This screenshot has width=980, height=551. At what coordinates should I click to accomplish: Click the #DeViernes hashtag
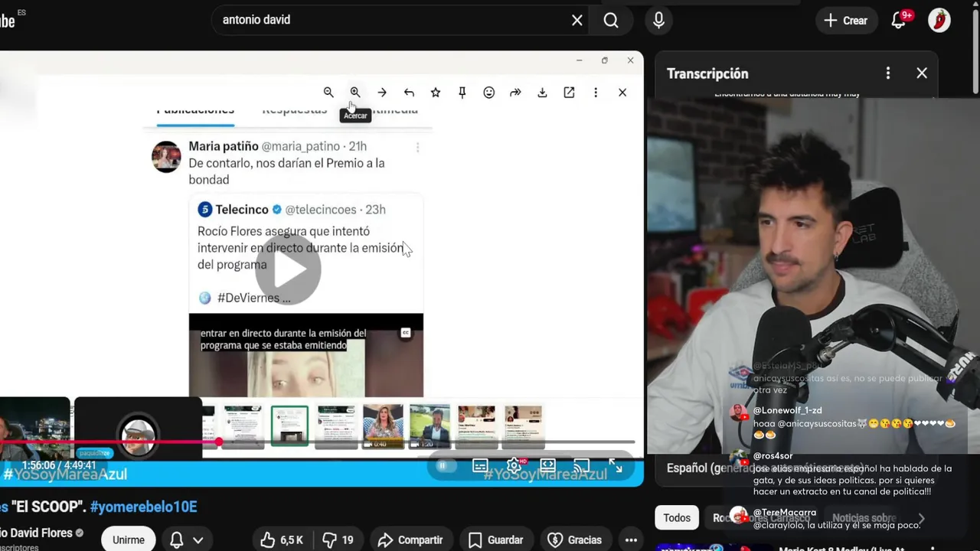[248, 298]
